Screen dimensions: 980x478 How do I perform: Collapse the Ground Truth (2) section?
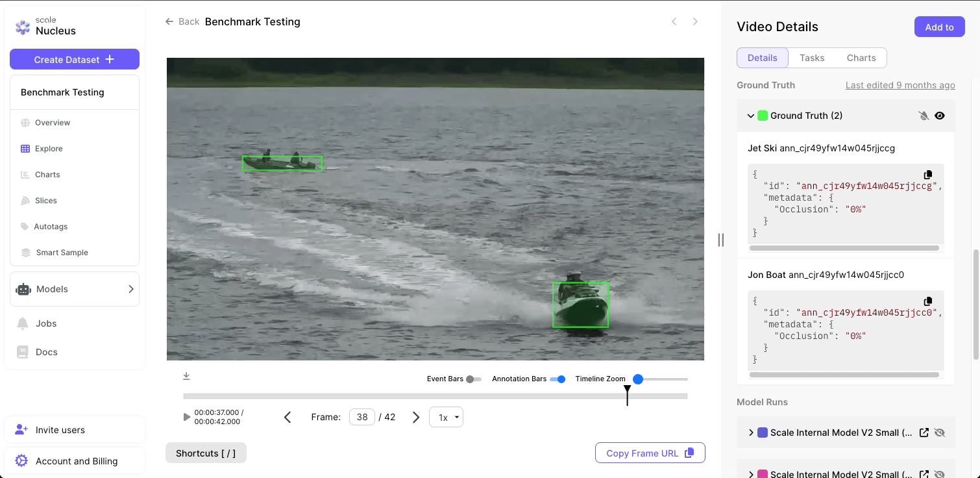click(750, 115)
